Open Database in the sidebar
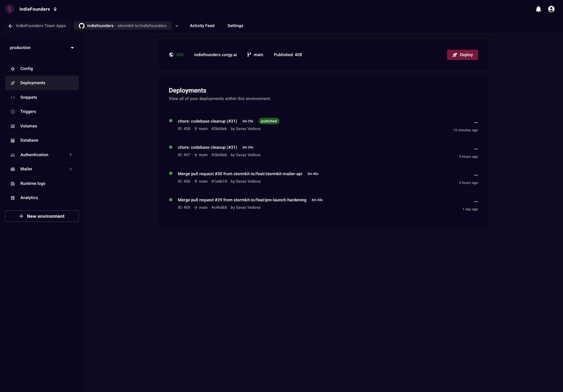 pyautogui.click(x=42, y=140)
